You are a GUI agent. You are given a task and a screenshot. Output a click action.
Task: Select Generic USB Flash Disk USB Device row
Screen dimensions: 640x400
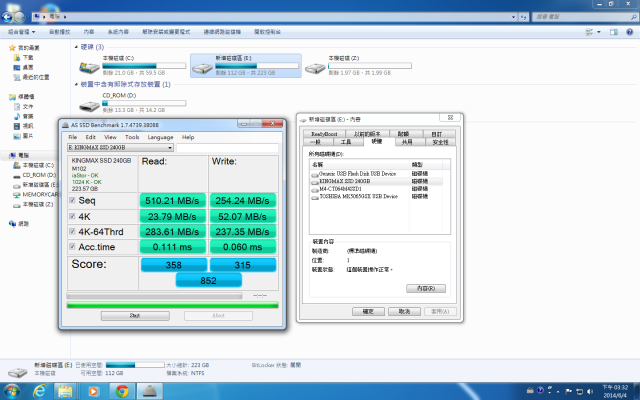pyautogui.click(x=376, y=174)
